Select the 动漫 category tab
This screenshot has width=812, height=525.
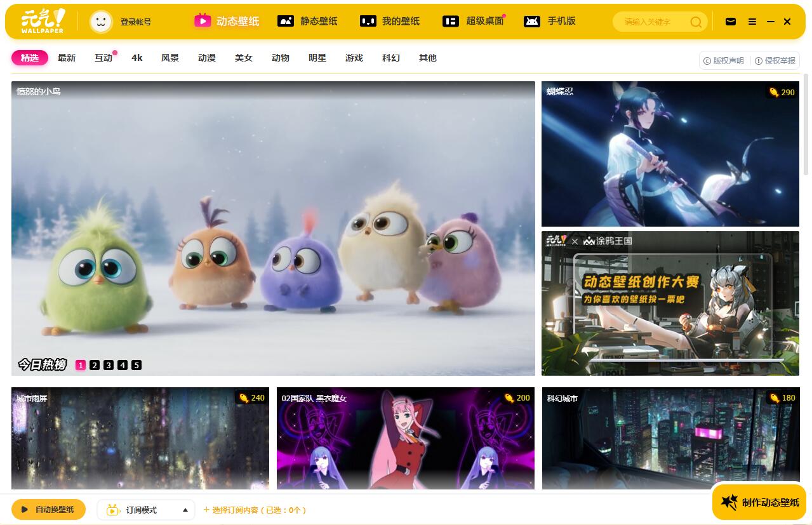207,58
